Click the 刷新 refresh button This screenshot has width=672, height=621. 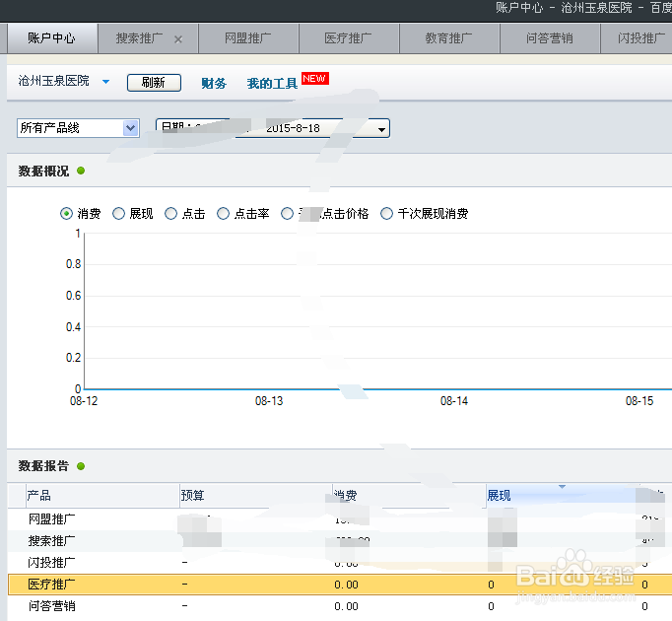pos(154,83)
